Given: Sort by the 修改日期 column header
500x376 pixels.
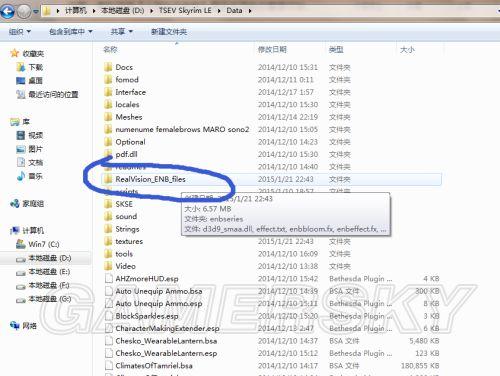Looking at the screenshot, I should point(272,50).
